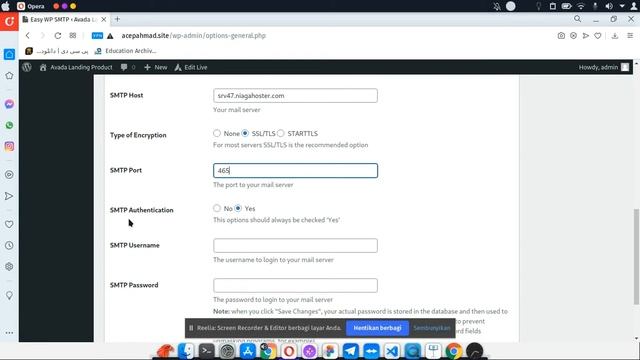
Task: Open system tray dropdown arrow
Action: 622,6
